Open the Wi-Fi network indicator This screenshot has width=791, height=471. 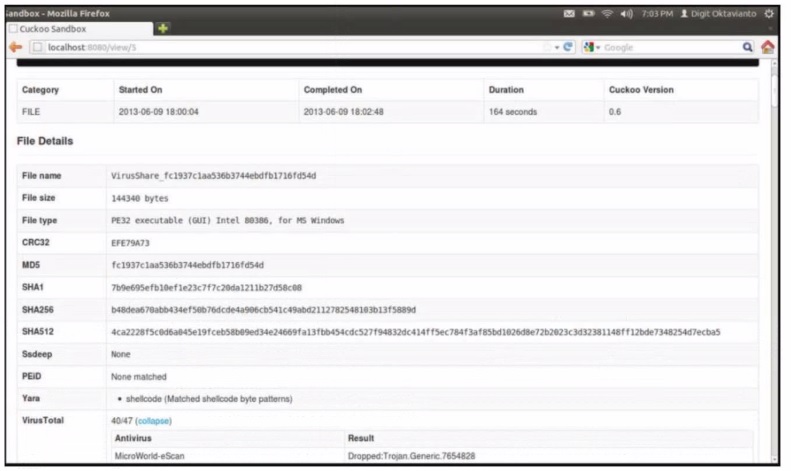pos(608,14)
